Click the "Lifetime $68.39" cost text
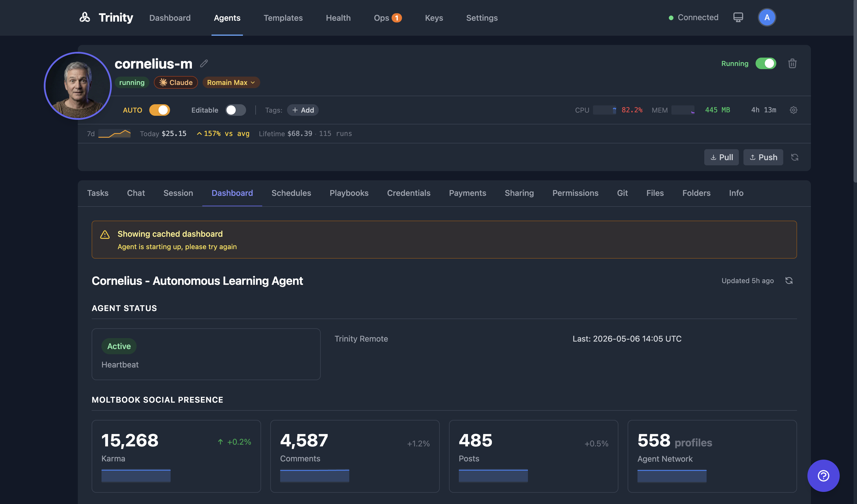Image resolution: width=857 pixels, height=504 pixels. click(x=285, y=134)
